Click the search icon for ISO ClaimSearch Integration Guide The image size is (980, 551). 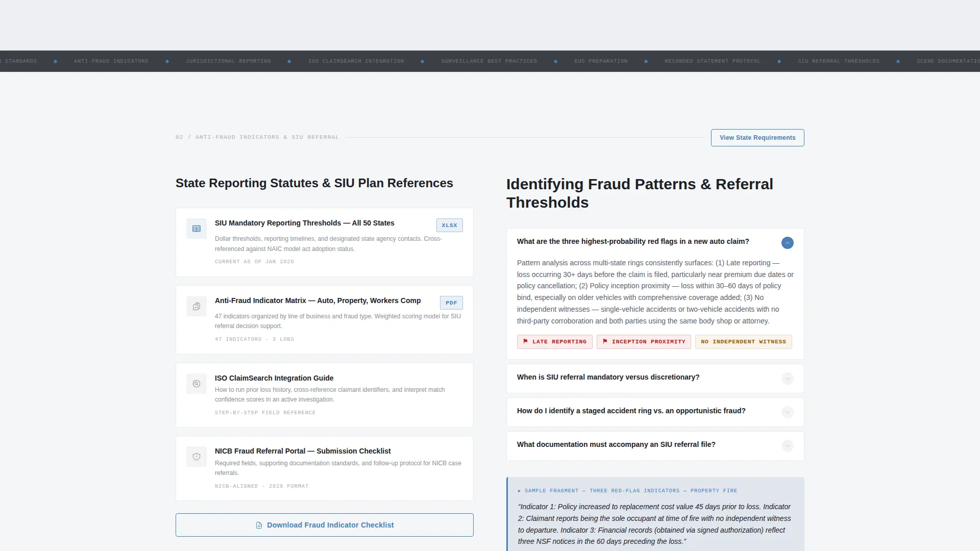(197, 384)
